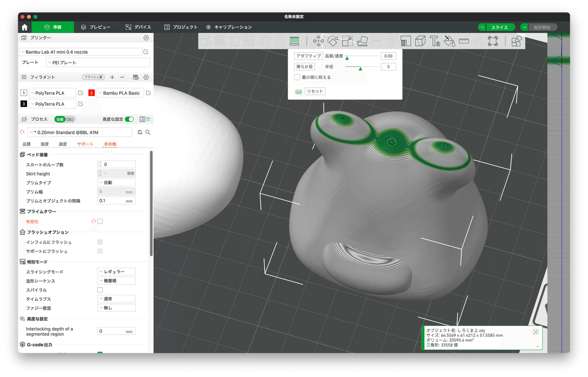Image resolution: width=588 pixels, height=377 pixels.
Task: Open filament 1 PolyTerra PLA dropdown
Action: pos(52,93)
